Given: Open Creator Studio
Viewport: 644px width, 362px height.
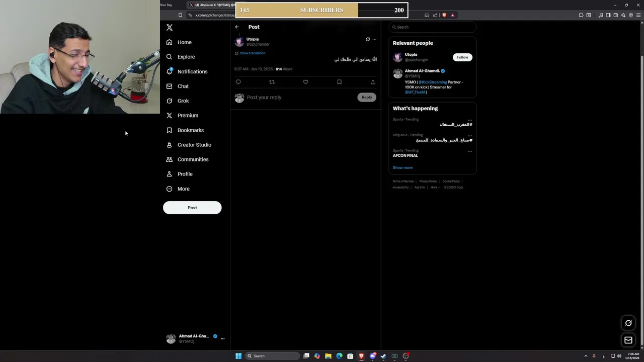Looking at the screenshot, I should (x=189, y=144).
